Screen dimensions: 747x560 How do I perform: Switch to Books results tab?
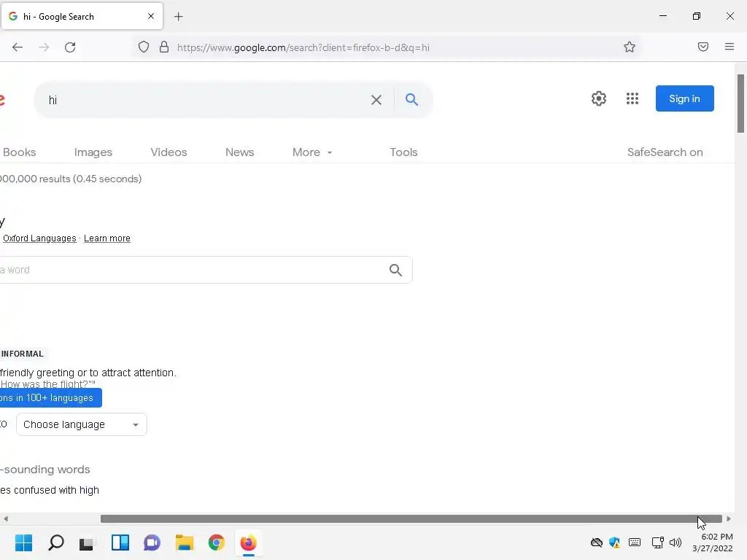pyautogui.click(x=19, y=152)
